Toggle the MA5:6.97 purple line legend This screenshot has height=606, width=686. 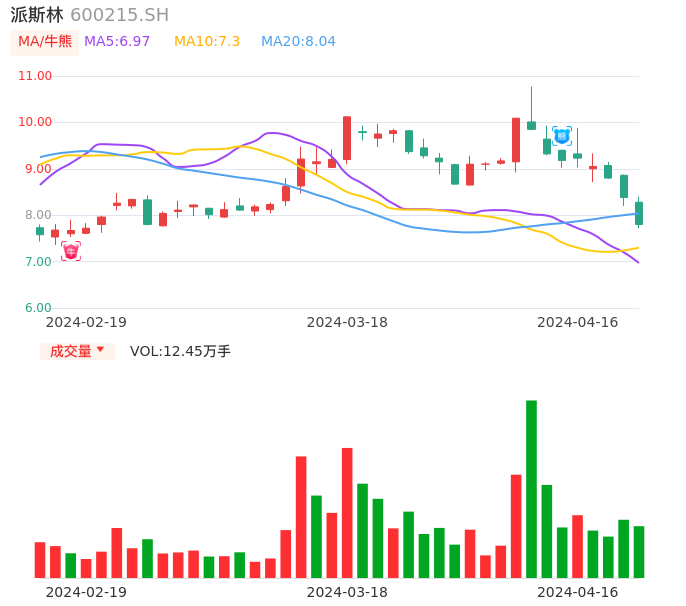click(117, 41)
